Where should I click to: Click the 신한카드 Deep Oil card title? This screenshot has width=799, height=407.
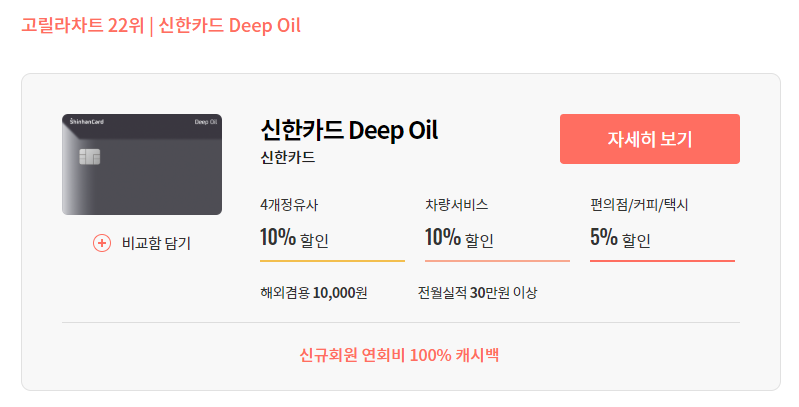349,130
